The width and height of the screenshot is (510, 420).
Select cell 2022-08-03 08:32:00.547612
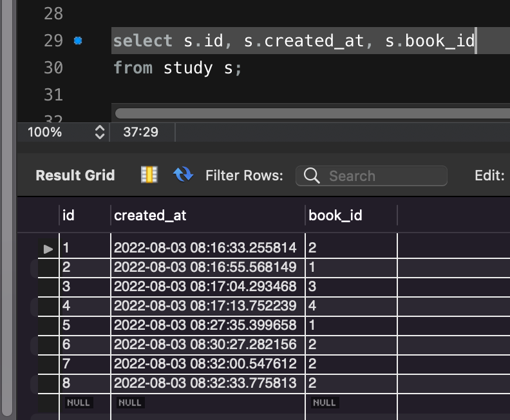click(208, 364)
